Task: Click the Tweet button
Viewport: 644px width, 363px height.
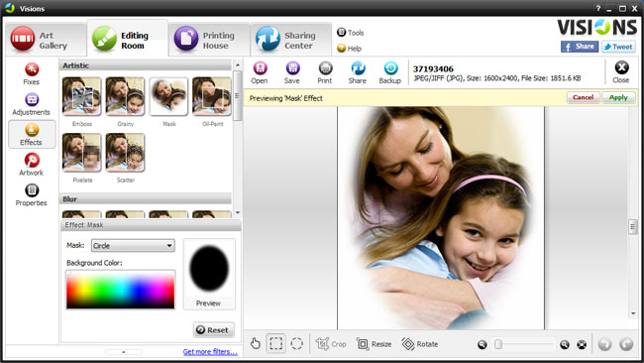Action: pyautogui.click(x=618, y=47)
